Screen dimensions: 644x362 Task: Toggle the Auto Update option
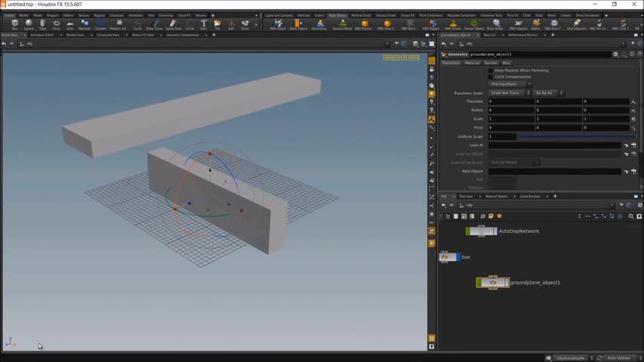[x=618, y=357]
